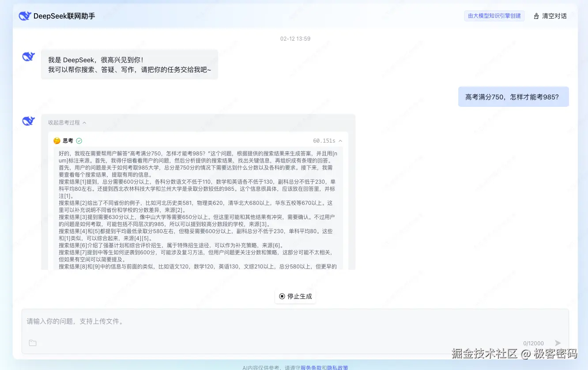Viewport: 588px width, 370px height.
Task: Click the green checkmark beside 思考
Action: tap(79, 140)
